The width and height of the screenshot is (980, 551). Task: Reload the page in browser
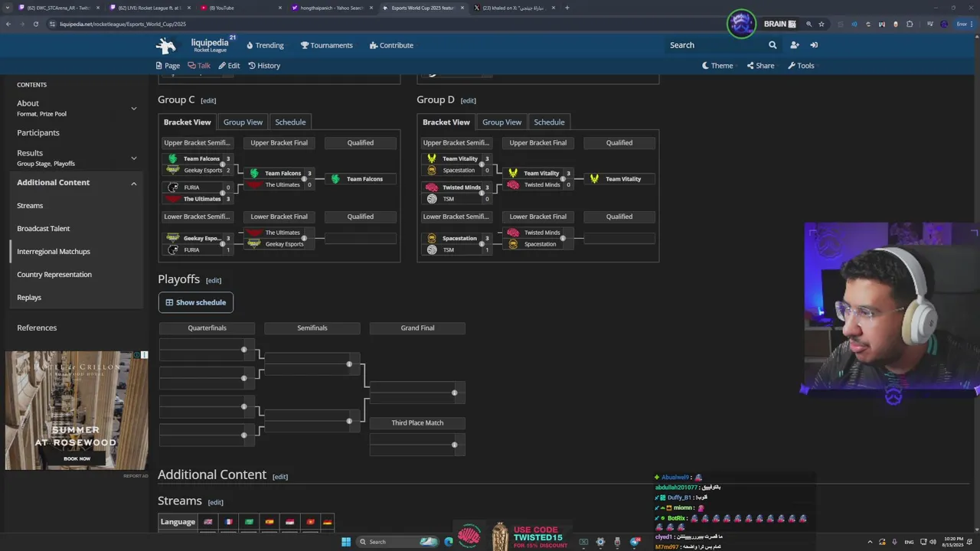tap(36, 24)
